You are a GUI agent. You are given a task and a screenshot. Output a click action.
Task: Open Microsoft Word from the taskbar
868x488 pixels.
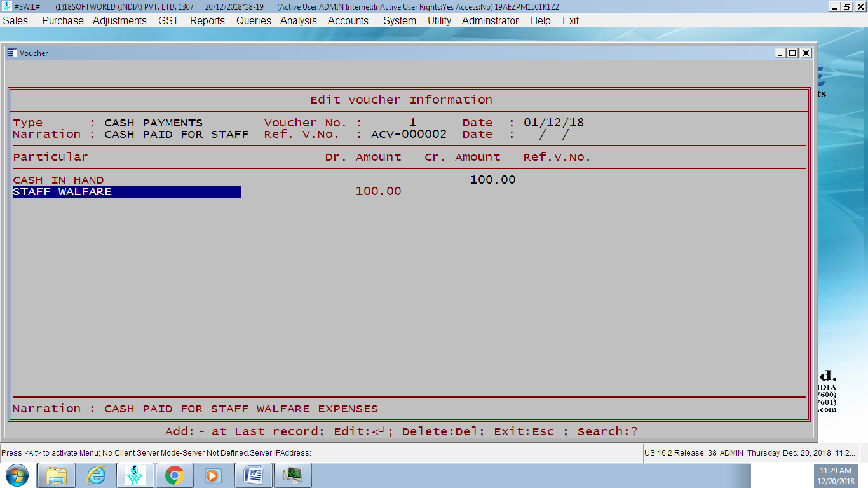pyautogui.click(x=254, y=475)
